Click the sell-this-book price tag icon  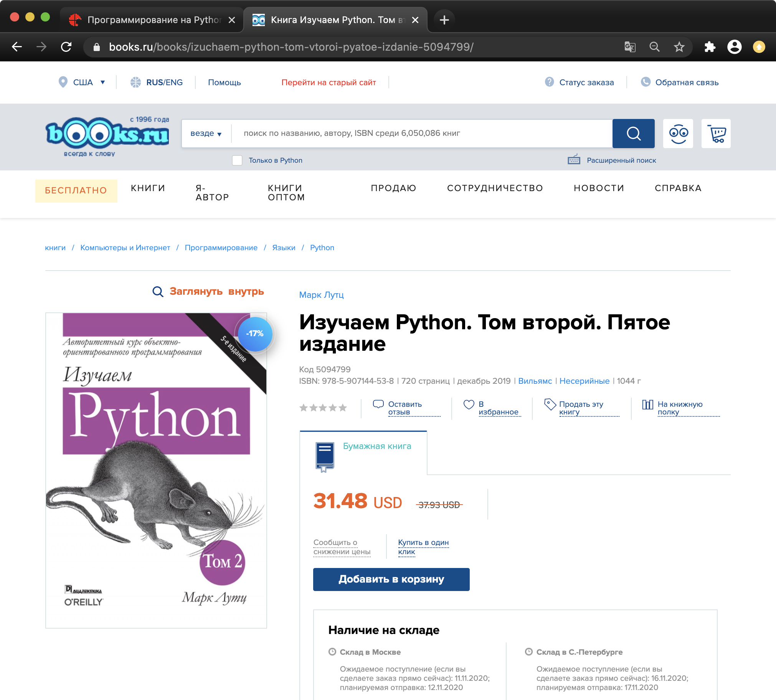click(x=550, y=404)
